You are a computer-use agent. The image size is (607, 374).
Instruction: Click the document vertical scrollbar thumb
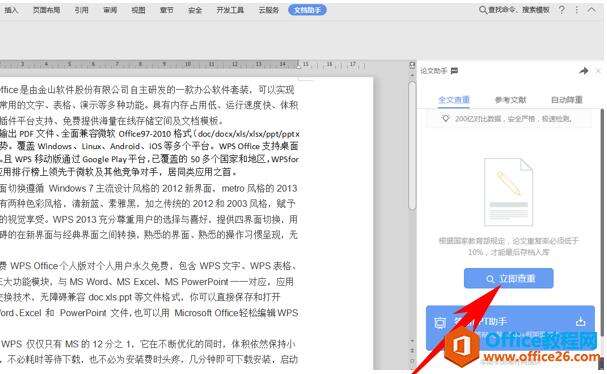click(x=412, y=145)
